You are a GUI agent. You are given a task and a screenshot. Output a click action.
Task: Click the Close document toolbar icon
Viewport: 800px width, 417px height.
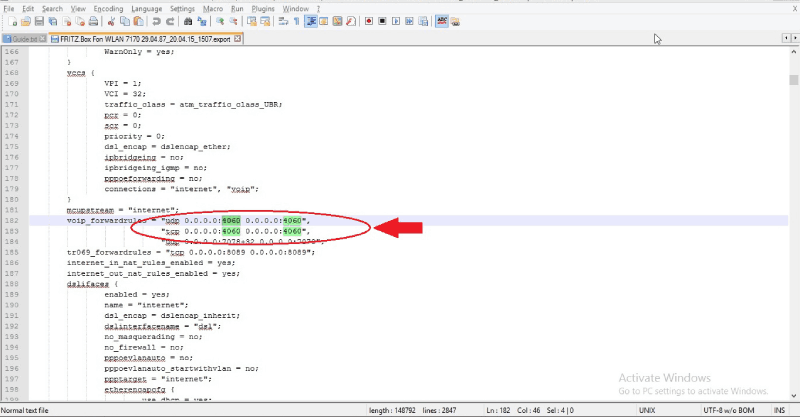(x=66, y=21)
